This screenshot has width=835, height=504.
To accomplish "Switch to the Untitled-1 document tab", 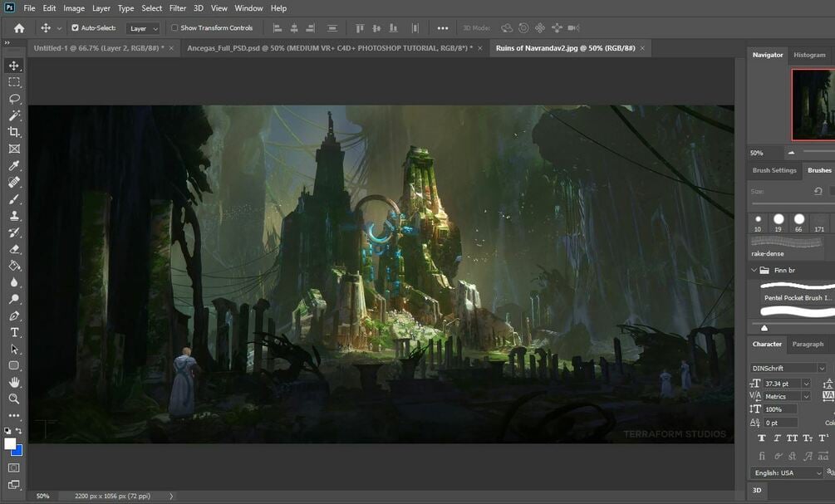I will pos(99,48).
